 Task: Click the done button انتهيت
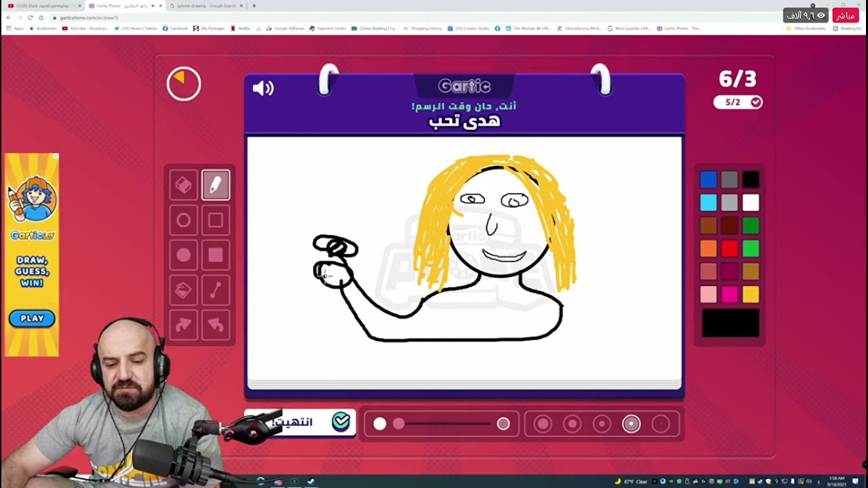click(300, 422)
